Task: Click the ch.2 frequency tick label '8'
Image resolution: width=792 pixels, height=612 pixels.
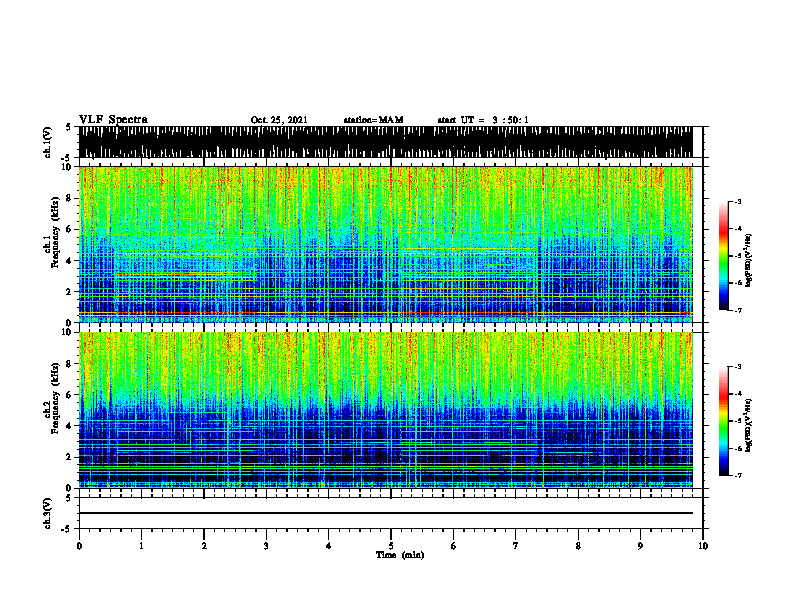Action: pyautogui.click(x=69, y=364)
